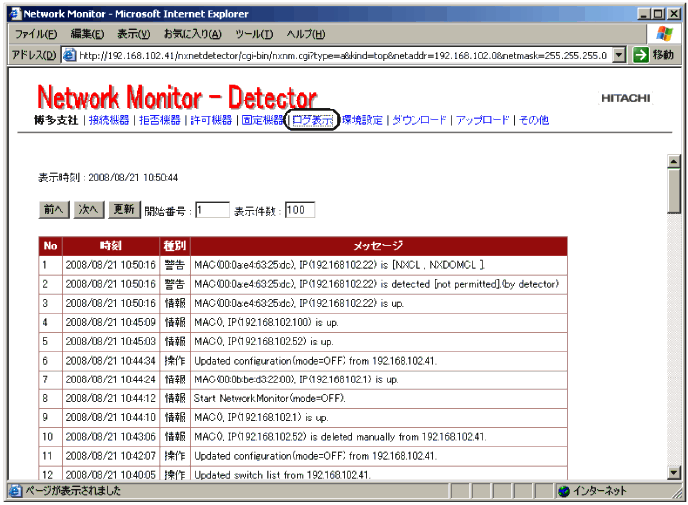Click message with MAC(00:0b:be:d3:22:00)
The image size is (688, 505).
pos(296,380)
